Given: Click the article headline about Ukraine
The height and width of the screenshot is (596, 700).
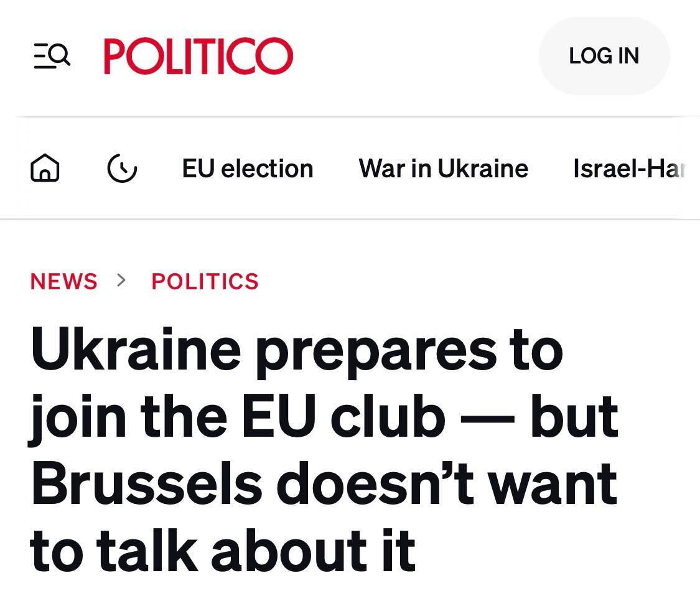Looking at the screenshot, I should click(x=324, y=449).
